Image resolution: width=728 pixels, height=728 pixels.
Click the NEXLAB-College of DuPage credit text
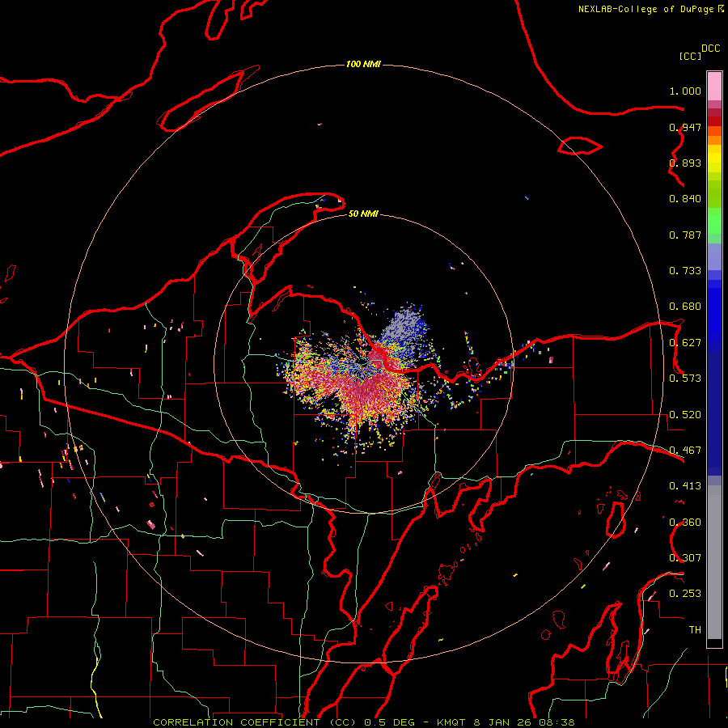[x=645, y=9]
